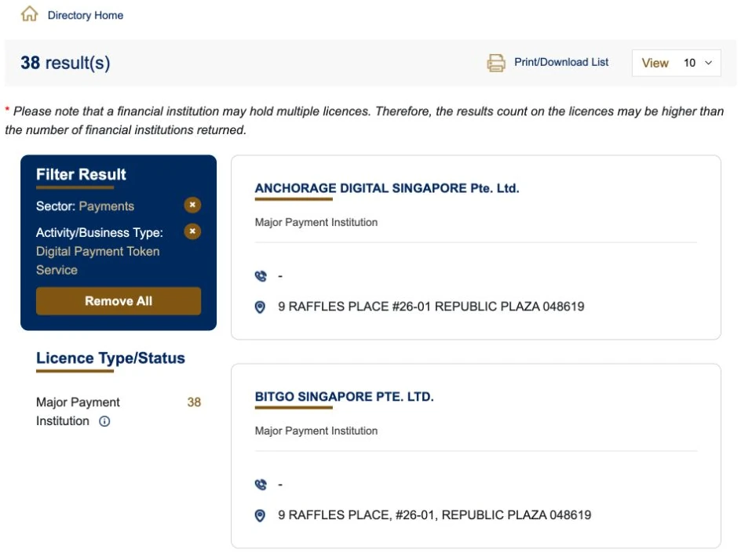
Task: Click the phone icon in the Anchorage Digital card
Action: (x=261, y=276)
